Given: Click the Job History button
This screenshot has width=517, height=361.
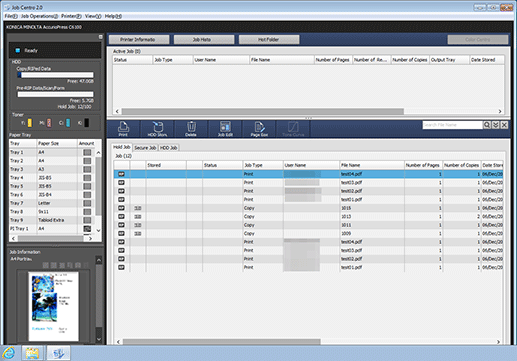Looking at the screenshot, I should point(203,40).
